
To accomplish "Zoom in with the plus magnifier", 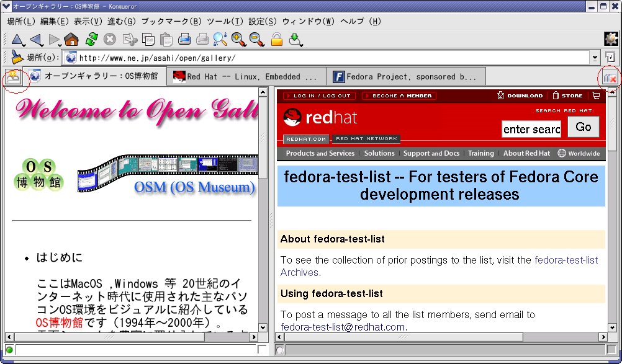I will 239,39.
